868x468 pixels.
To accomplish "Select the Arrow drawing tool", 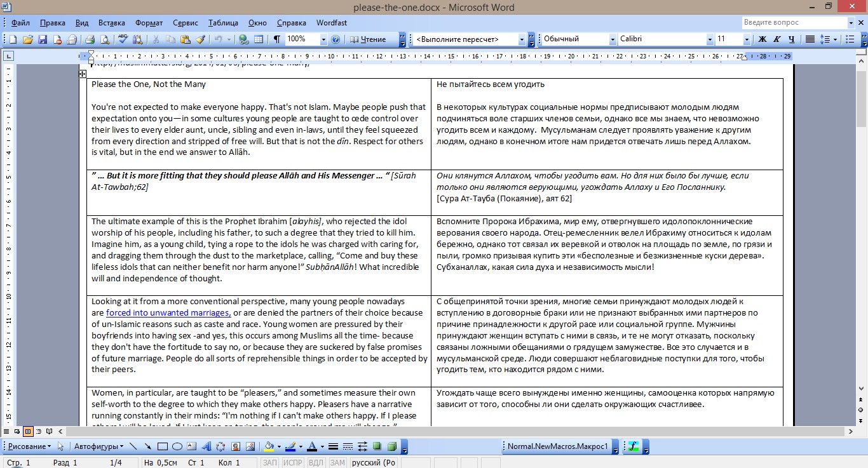I will coord(148,446).
